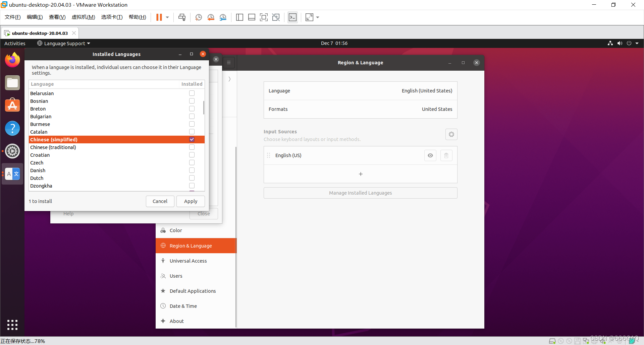
Task: Show or hide the library panel
Action: 239,17
